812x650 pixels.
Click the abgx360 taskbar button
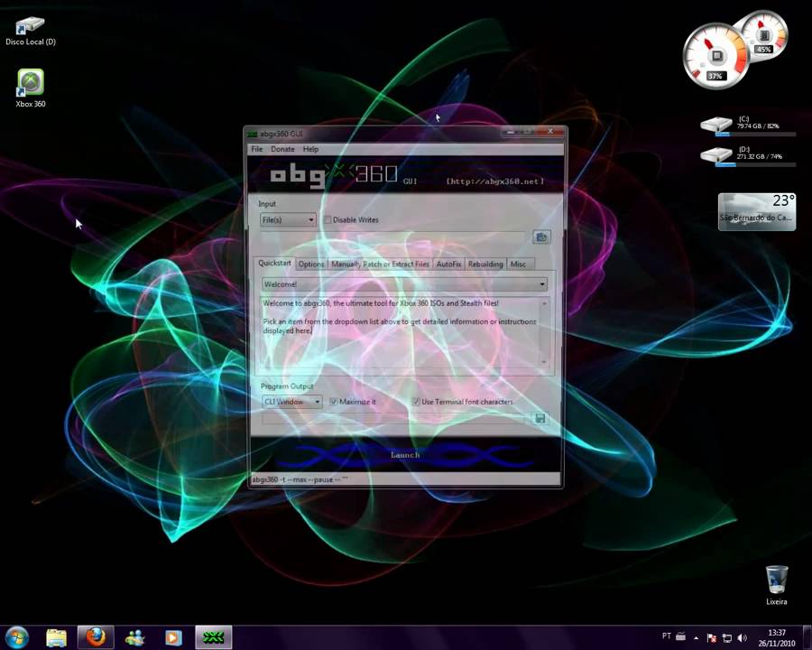(213, 637)
